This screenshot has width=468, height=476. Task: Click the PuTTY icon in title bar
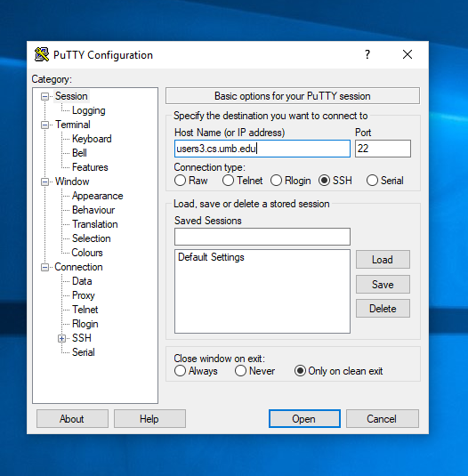click(42, 54)
